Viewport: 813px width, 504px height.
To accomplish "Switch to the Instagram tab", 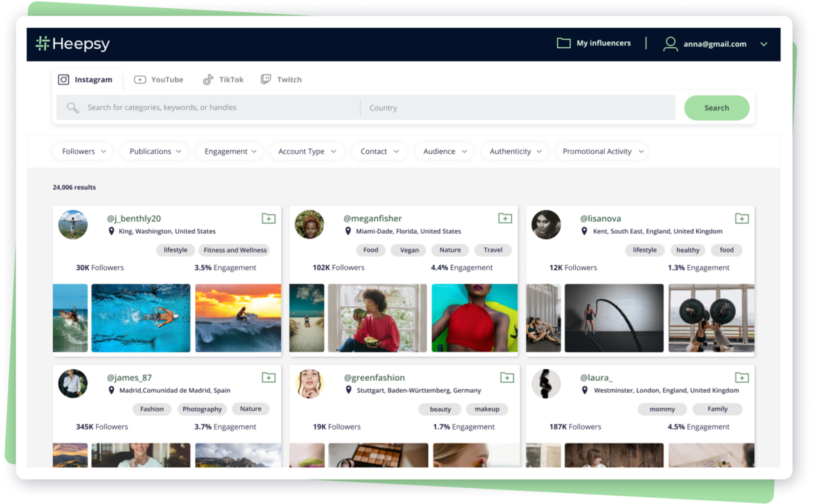I will (85, 79).
